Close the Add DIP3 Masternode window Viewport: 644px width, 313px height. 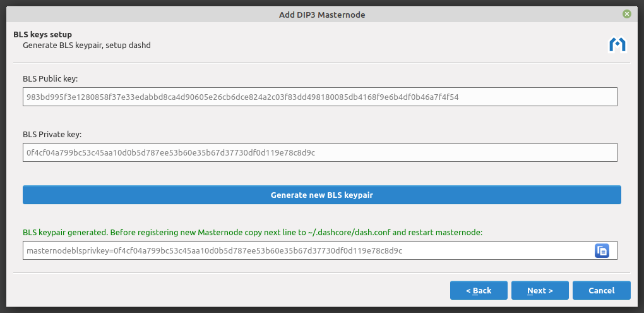tap(626, 14)
